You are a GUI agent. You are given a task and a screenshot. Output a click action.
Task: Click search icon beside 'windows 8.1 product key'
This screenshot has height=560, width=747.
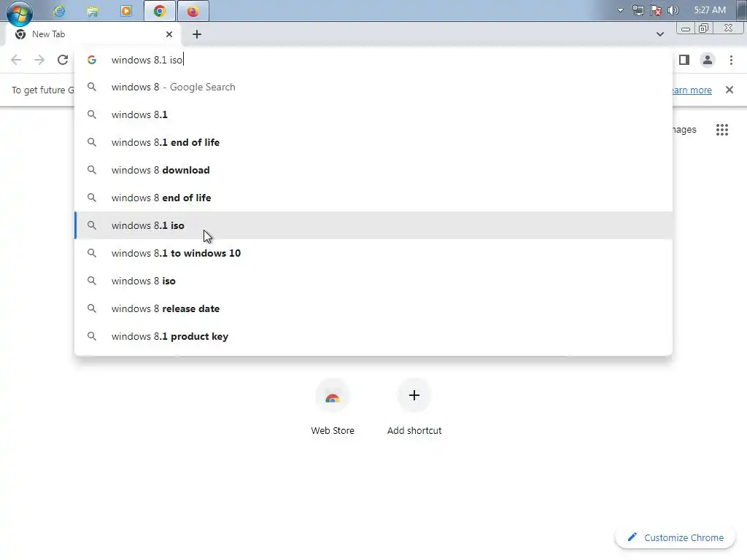tap(92, 336)
